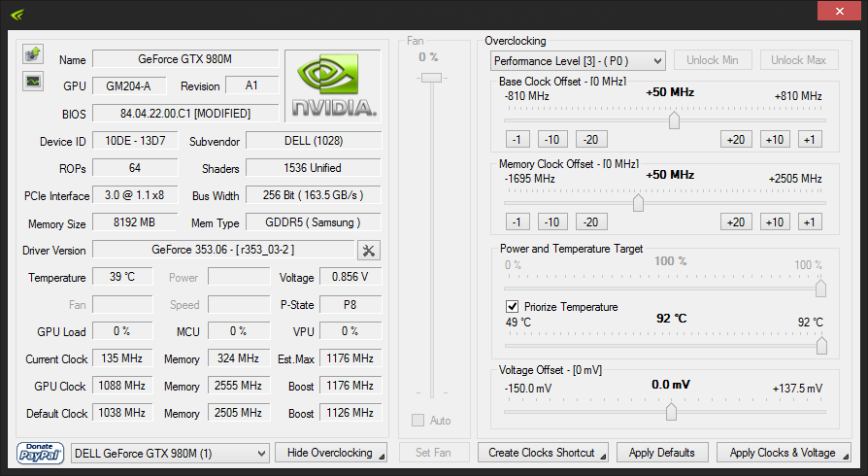Click +20 under Memory Clock Offset
The width and height of the screenshot is (868, 476).
coord(736,222)
